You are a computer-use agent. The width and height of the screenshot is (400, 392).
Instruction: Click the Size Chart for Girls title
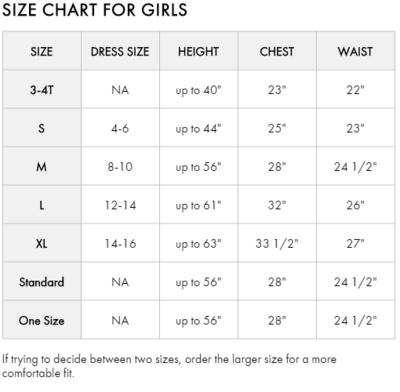(95, 10)
